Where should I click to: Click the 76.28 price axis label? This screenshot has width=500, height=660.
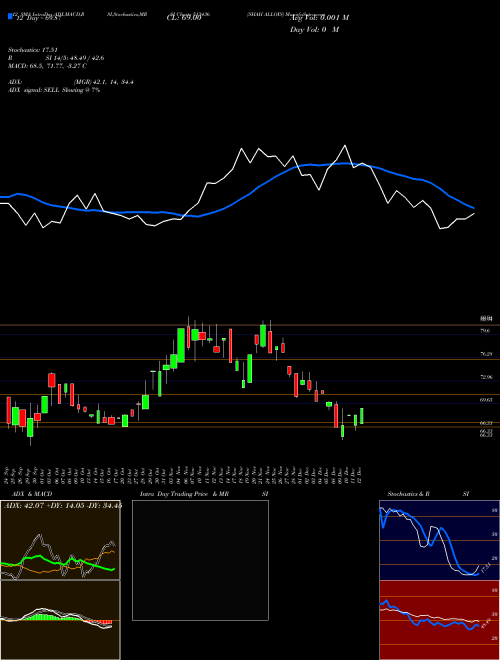[486, 354]
